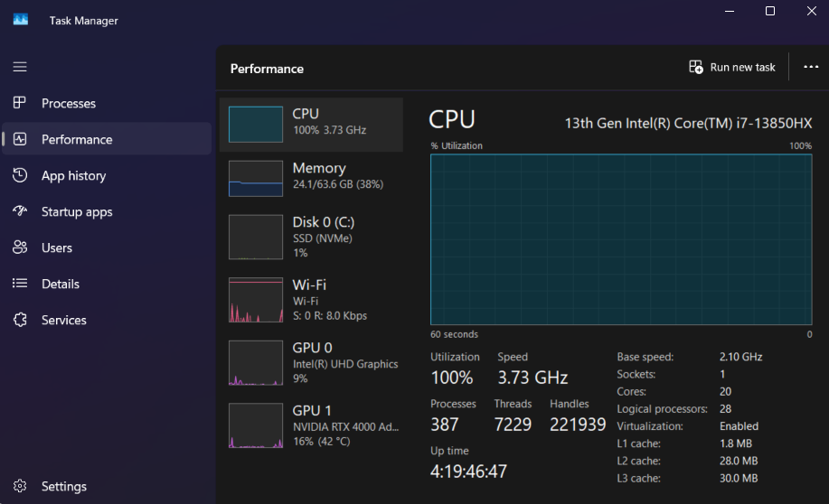Click Run new task button
Screen dimensions: 829x504
(x=732, y=68)
